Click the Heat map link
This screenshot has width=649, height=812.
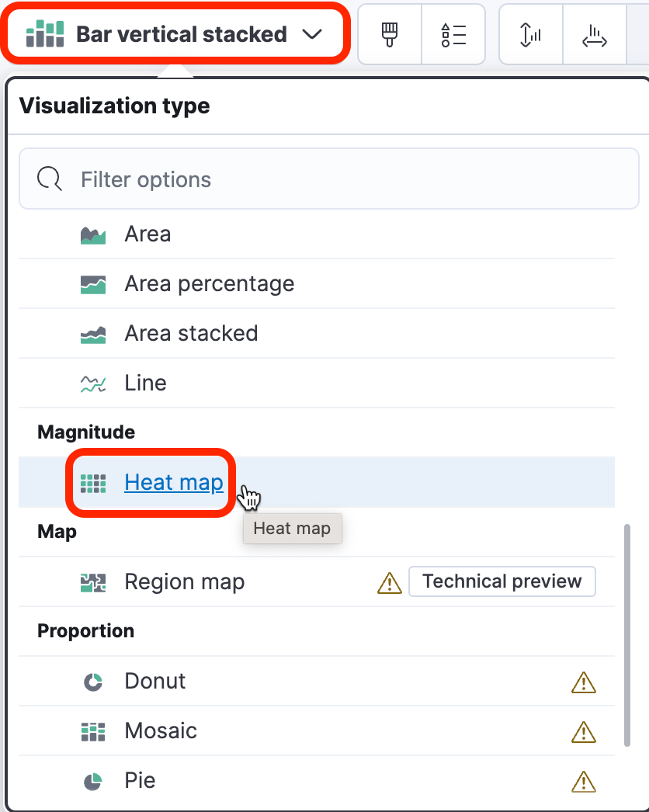pyautogui.click(x=174, y=482)
